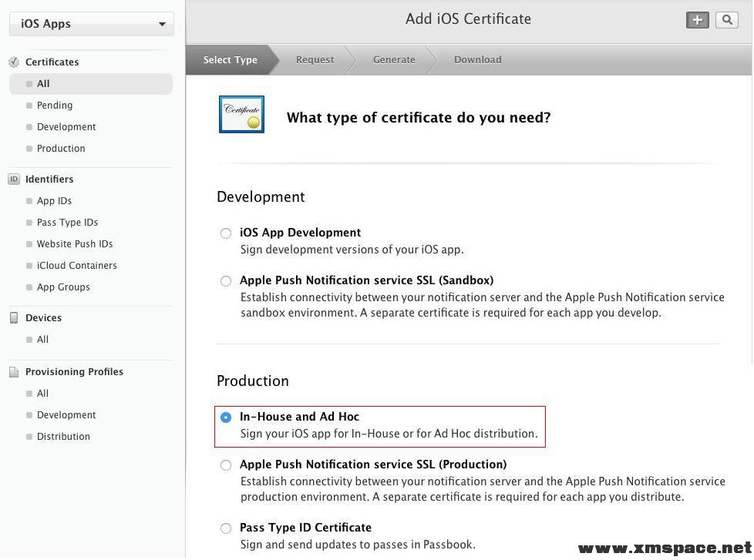Image resolution: width=754 pixels, height=560 pixels.
Task: Open All under Provisioning Profiles
Action: point(43,394)
